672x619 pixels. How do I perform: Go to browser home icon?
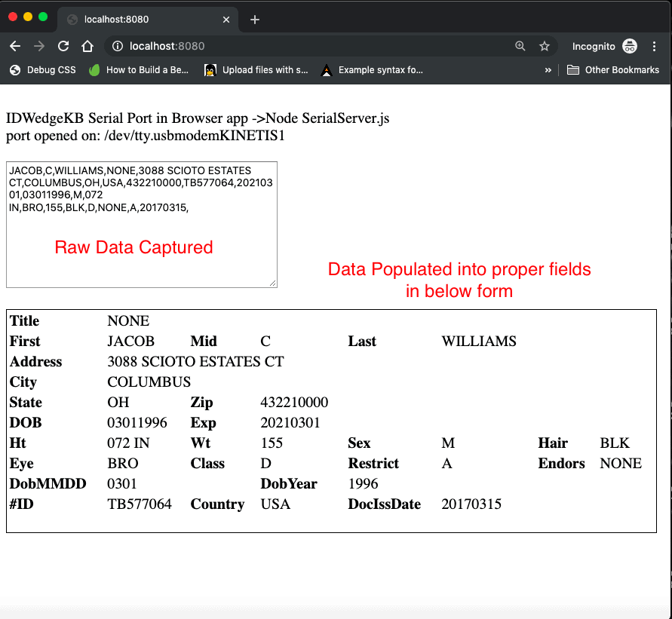87,46
